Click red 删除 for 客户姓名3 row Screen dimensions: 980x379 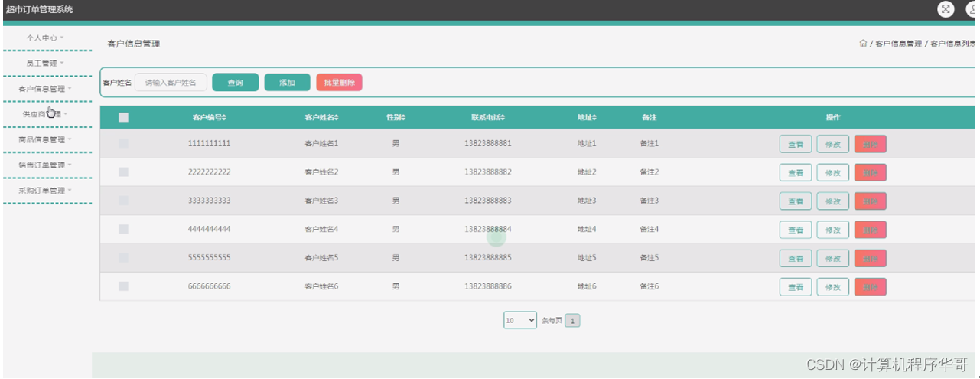click(x=871, y=201)
